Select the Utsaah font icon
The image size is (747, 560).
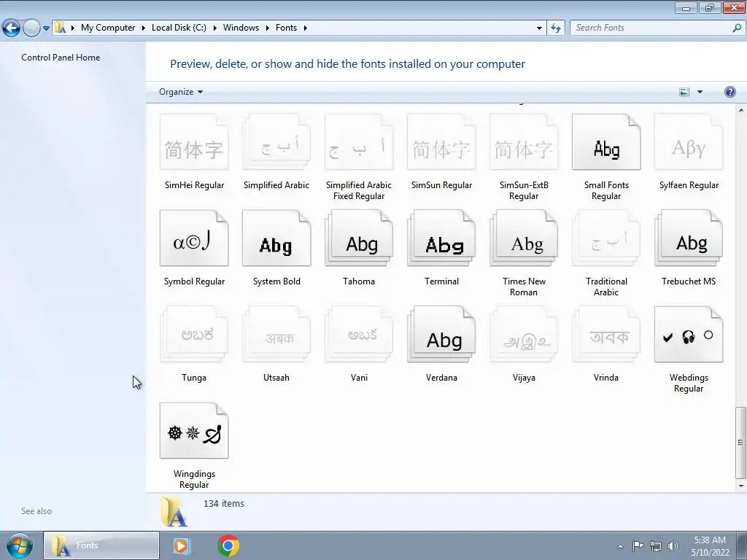[276, 334]
